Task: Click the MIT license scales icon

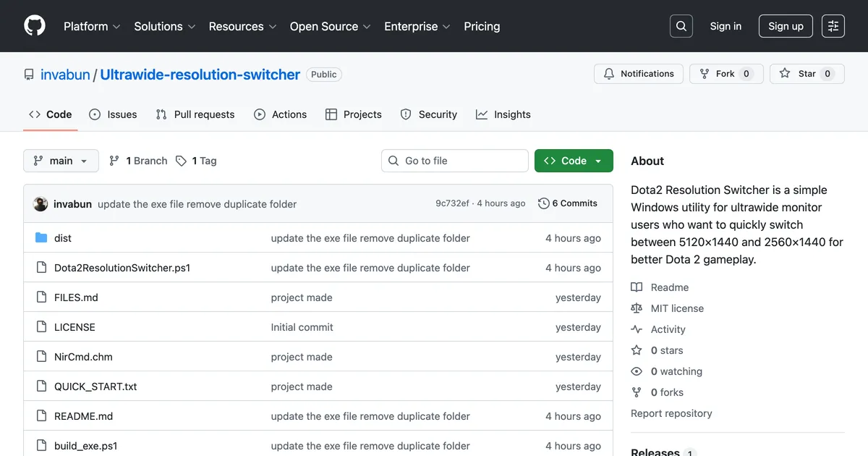Action: tap(636, 308)
